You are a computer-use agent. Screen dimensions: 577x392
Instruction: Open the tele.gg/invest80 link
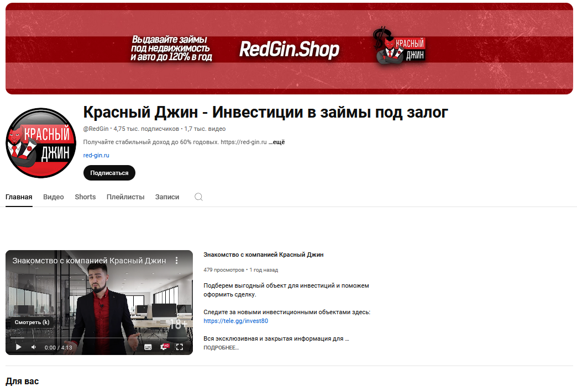coord(235,321)
